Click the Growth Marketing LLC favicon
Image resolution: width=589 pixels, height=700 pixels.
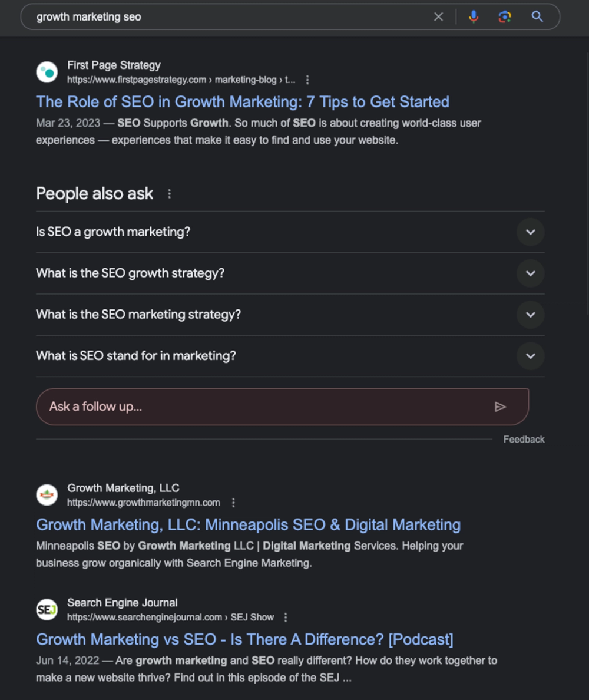pyautogui.click(x=47, y=494)
